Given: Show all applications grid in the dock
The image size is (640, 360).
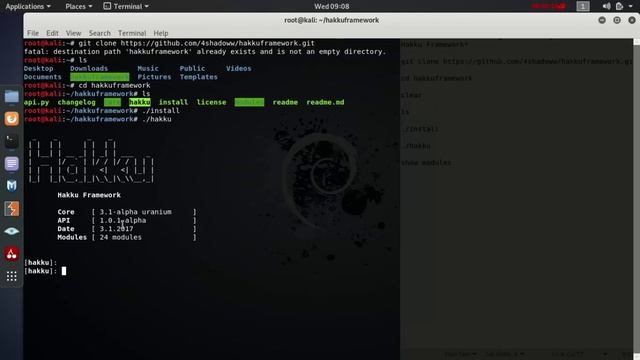Looking at the screenshot, I should 11,276.
